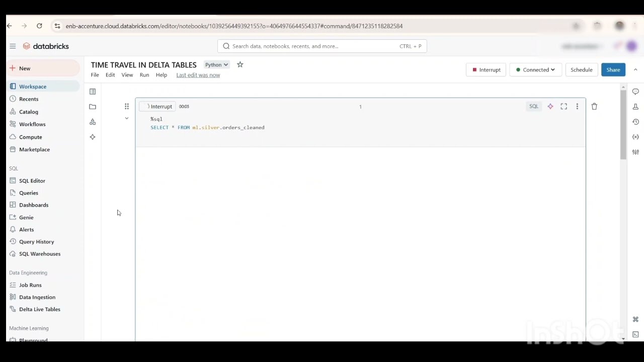The height and width of the screenshot is (362, 644).
Task: Open the hamburger sidebar menu
Action: point(13,46)
